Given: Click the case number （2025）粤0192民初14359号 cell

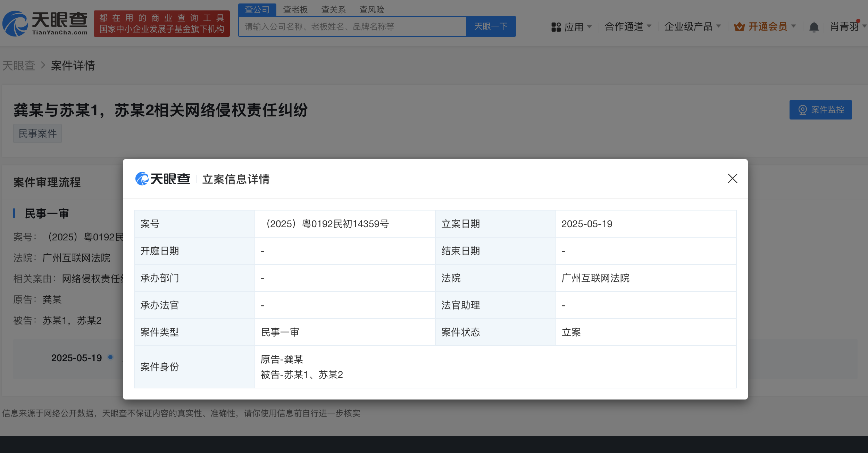Looking at the screenshot, I should tap(345, 224).
